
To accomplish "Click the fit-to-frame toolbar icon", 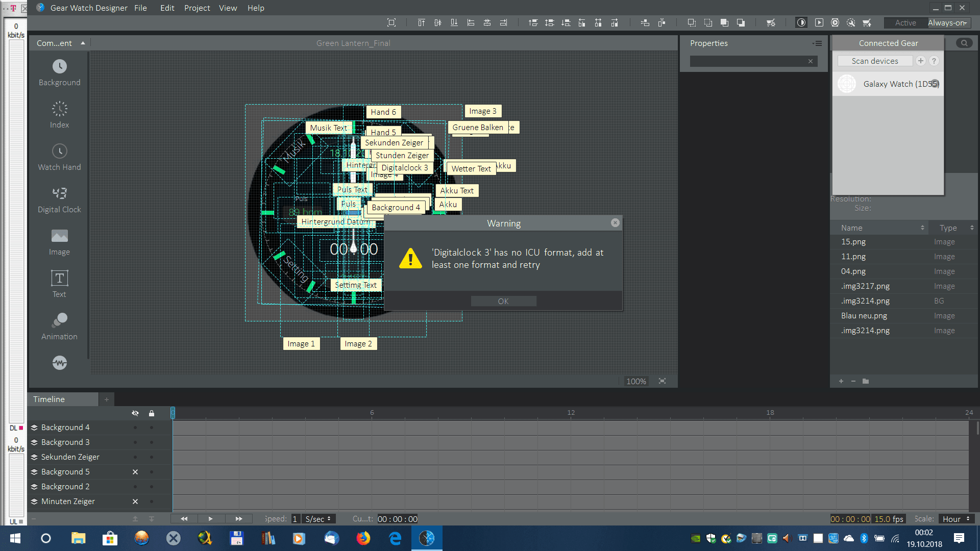I will coord(391,22).
